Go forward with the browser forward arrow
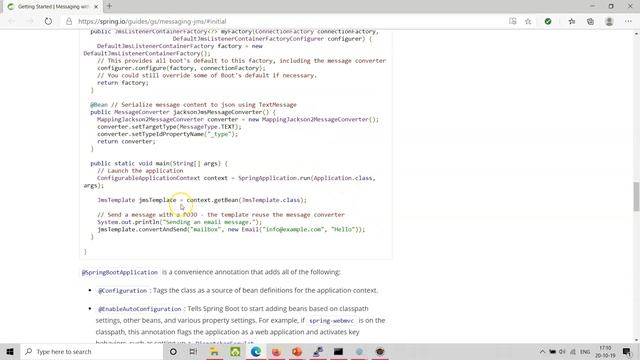The image size is (640, 360). click(30, 21)
